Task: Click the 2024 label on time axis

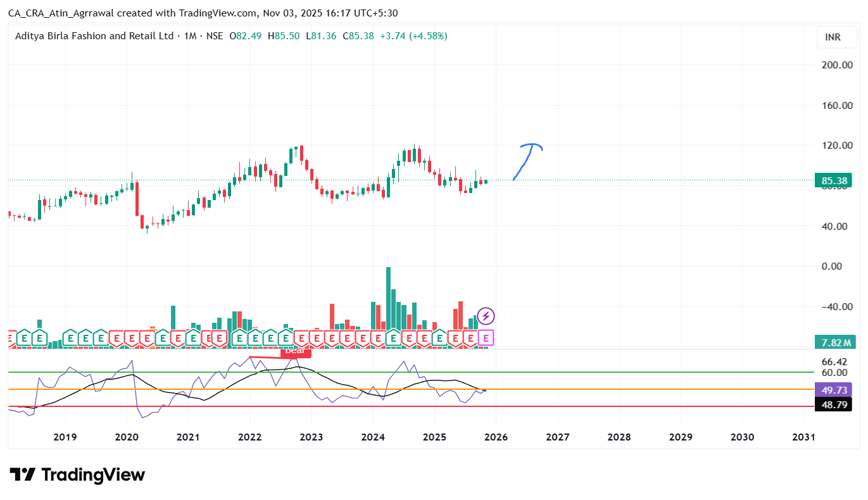Action: [x=373, y=437]
